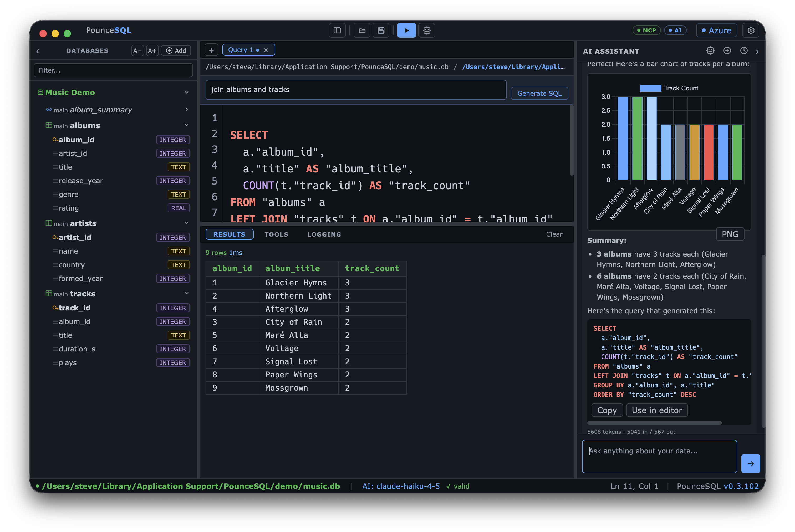This screenshot has width=795, height=532.
Task: Open a new query tab with plus
Action: click(211, 50)
